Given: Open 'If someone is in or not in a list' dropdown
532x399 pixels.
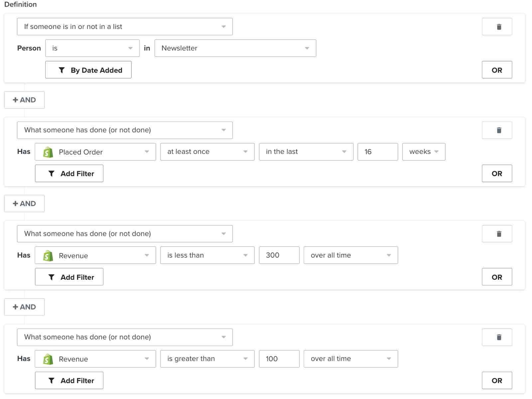Looking at the screenshot, I should (x=124, y=27).
